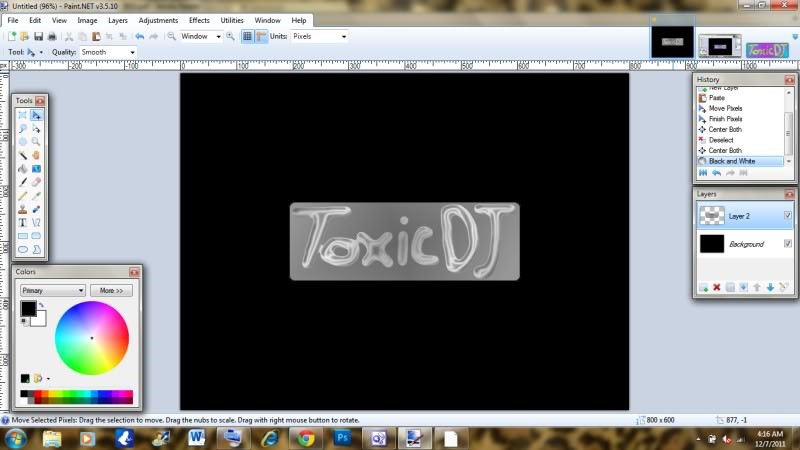Select the Recolor tool
This screenshot has width=800, height=450.
[36, 209]
